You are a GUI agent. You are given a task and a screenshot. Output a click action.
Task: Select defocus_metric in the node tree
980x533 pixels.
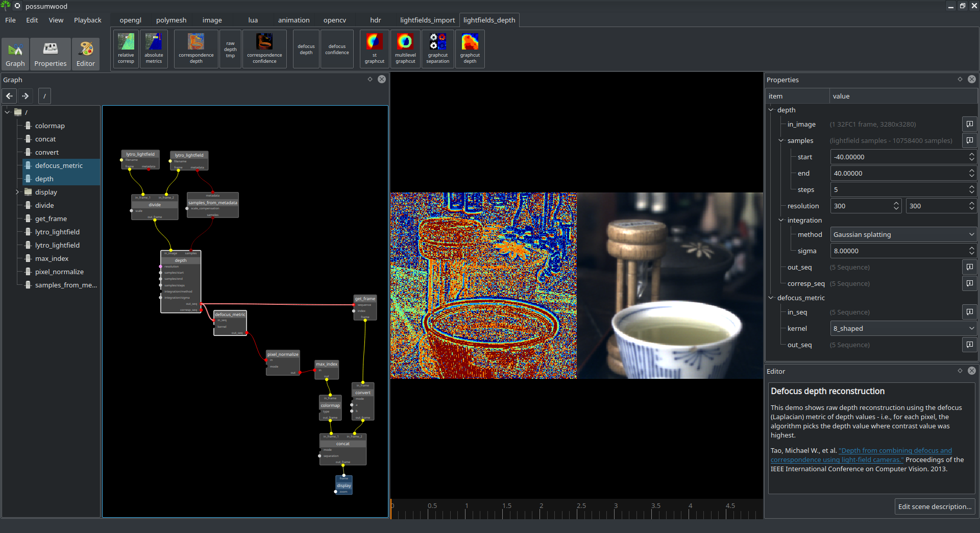[x=59, y=165]
